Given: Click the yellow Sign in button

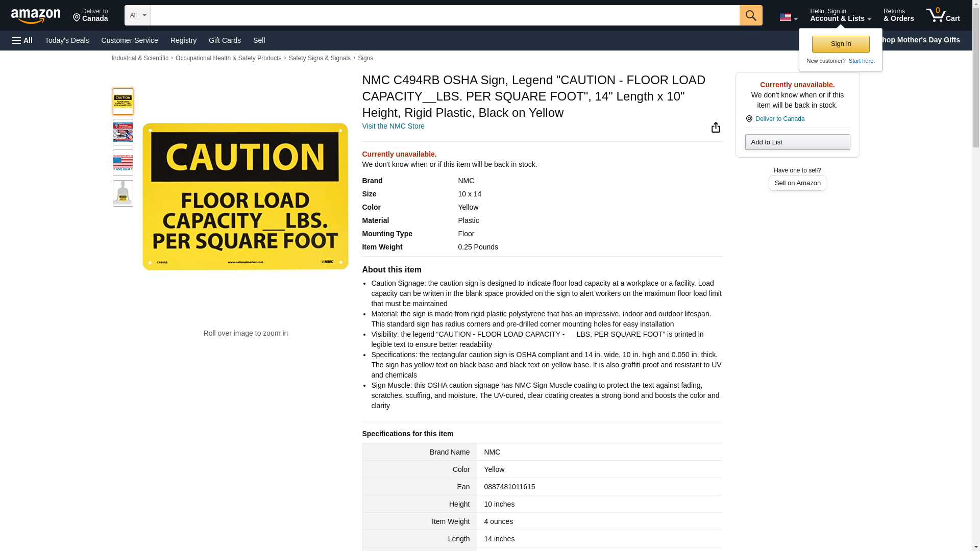Looking at the screenshot, I should click(x=841, y=44).
